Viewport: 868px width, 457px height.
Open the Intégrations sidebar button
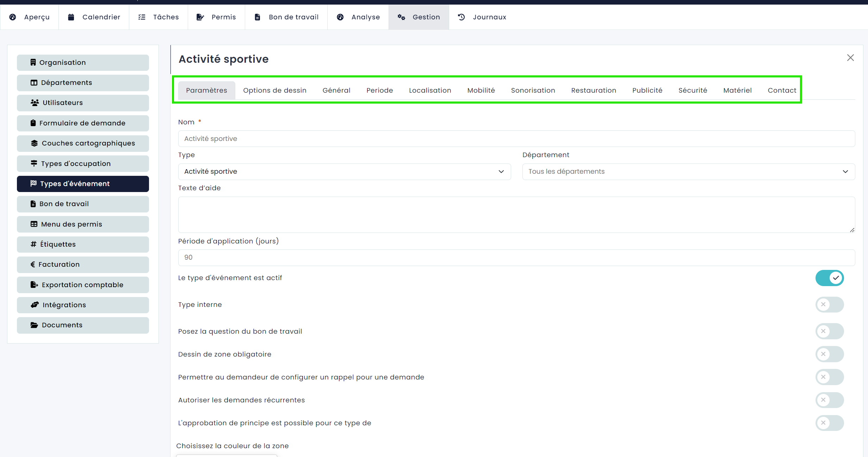83,305
